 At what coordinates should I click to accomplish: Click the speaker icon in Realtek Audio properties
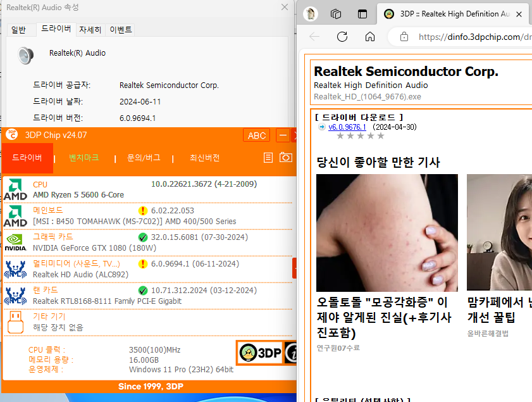coord(25,56)
